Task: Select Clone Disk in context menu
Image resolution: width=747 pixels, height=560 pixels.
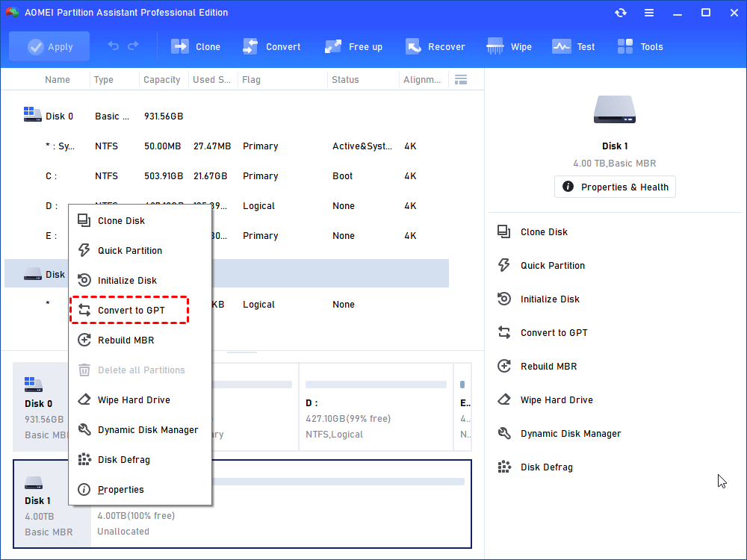Action: (140, 220)
